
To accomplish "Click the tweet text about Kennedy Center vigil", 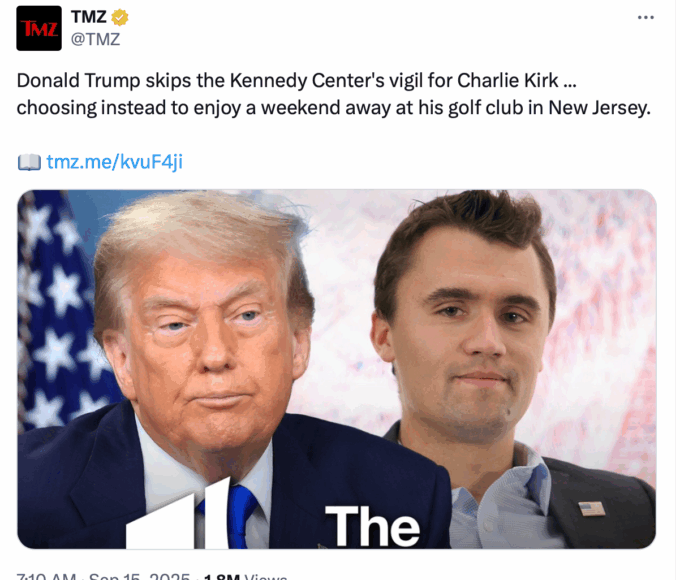I will (333, 94).
